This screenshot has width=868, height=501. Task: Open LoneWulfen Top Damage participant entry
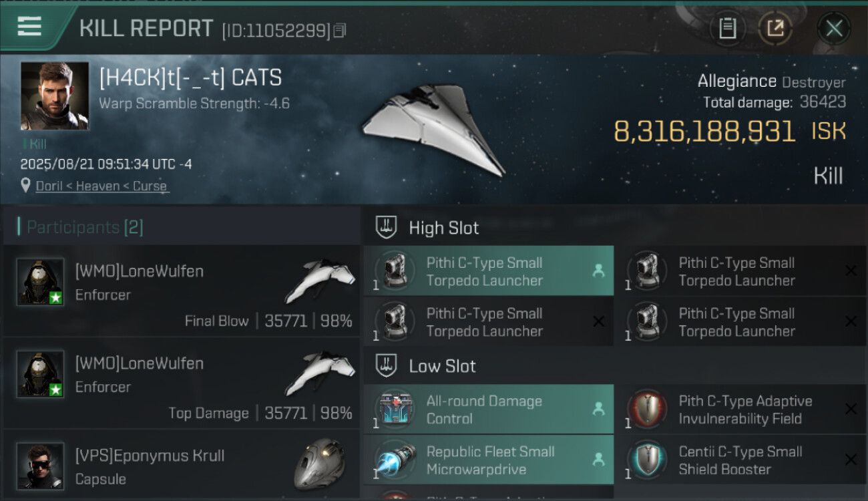click(x=182, y=383)
